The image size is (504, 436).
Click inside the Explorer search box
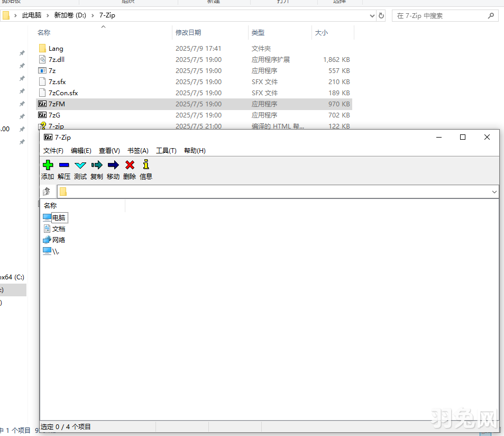click(x=439, y=15)
